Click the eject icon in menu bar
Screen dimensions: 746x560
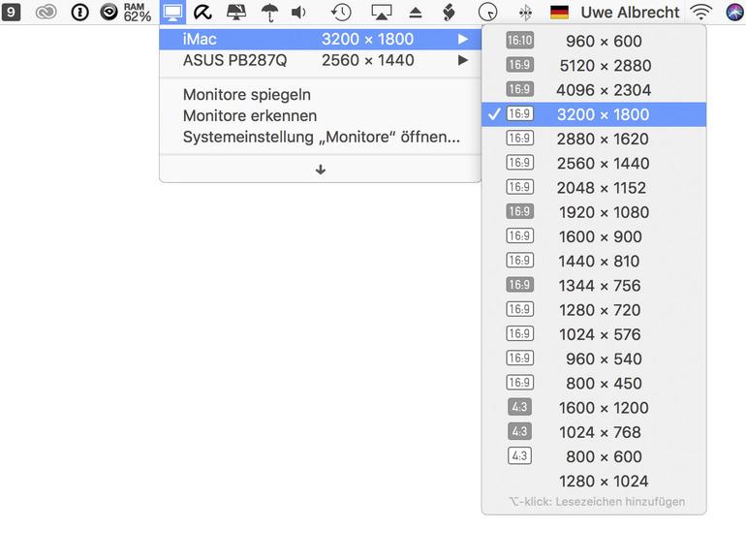pyautogui.click(x=416, y=13)
